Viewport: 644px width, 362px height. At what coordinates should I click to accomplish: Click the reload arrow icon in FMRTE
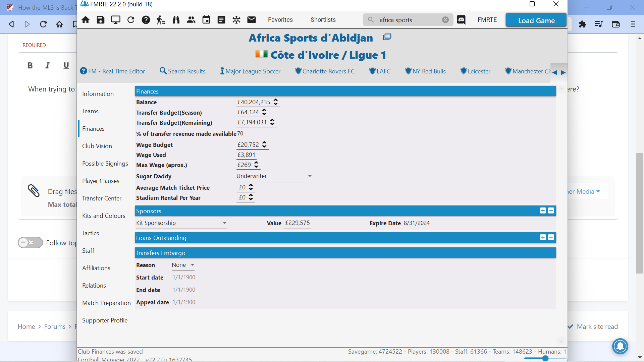click(131, 20)
